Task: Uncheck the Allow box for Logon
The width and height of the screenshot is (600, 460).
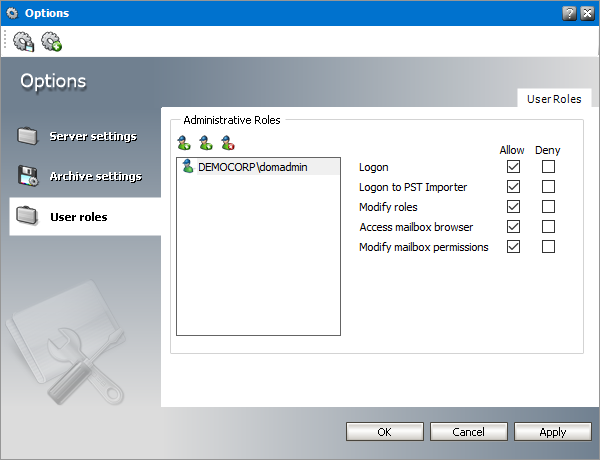Action: click(x=514, y=167)
